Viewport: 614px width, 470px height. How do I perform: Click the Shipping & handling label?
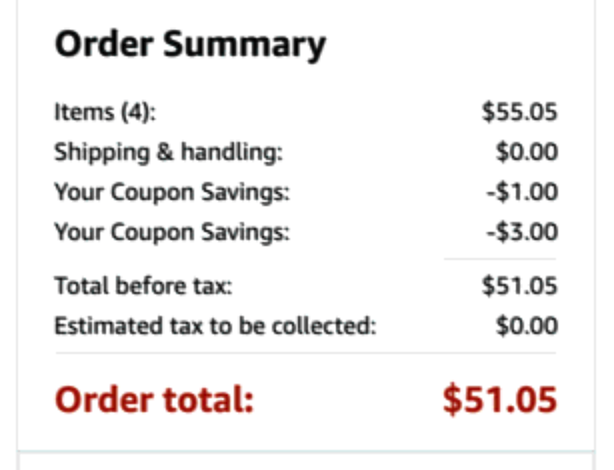click(x=169, y=153)
